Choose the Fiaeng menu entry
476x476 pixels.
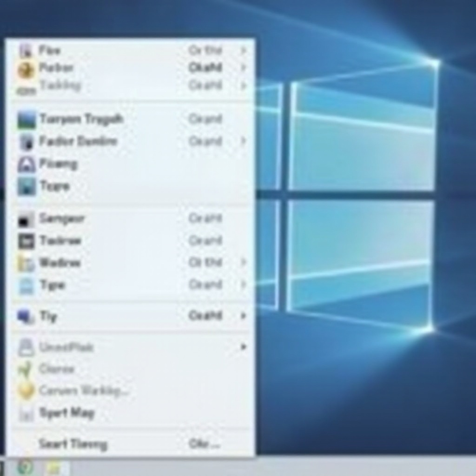click(131, 164)
